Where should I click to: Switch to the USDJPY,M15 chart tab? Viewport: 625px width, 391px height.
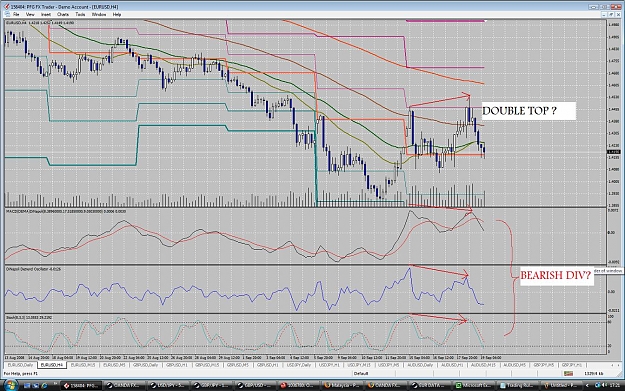(x=359, y=365)
